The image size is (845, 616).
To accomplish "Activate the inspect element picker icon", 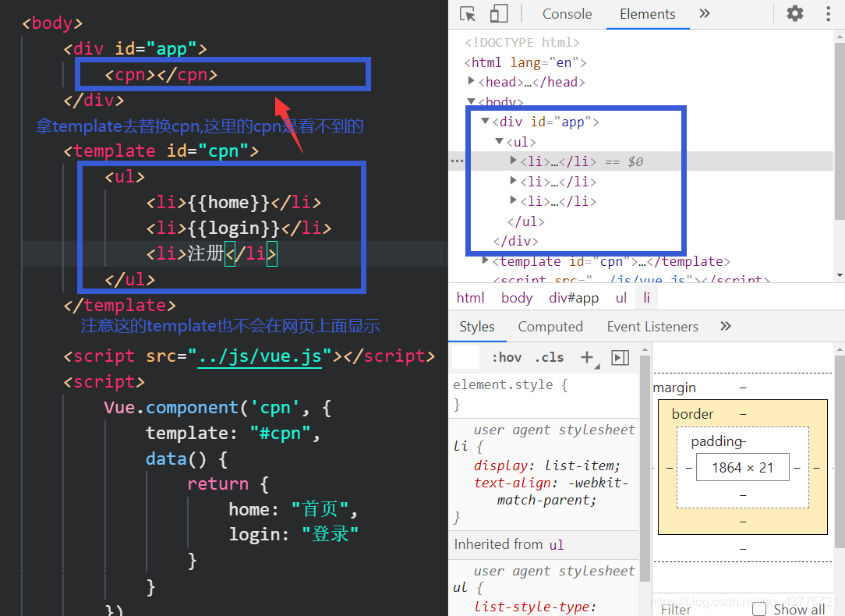I will click(x=467, y=14).
